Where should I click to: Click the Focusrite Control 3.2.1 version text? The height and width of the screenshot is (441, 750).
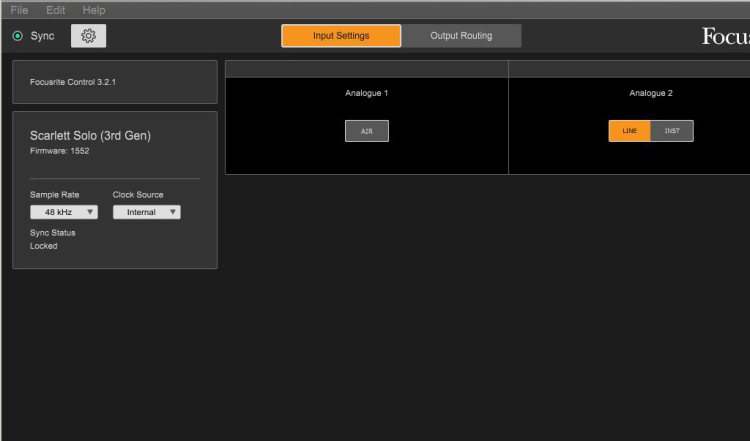[x=73, y=81]
